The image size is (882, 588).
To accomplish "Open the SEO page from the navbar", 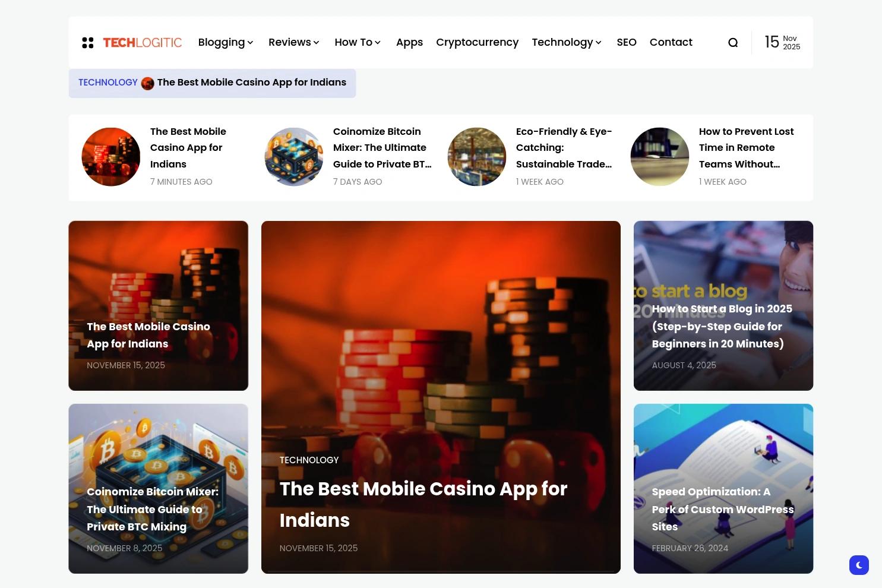I will 627,42.
